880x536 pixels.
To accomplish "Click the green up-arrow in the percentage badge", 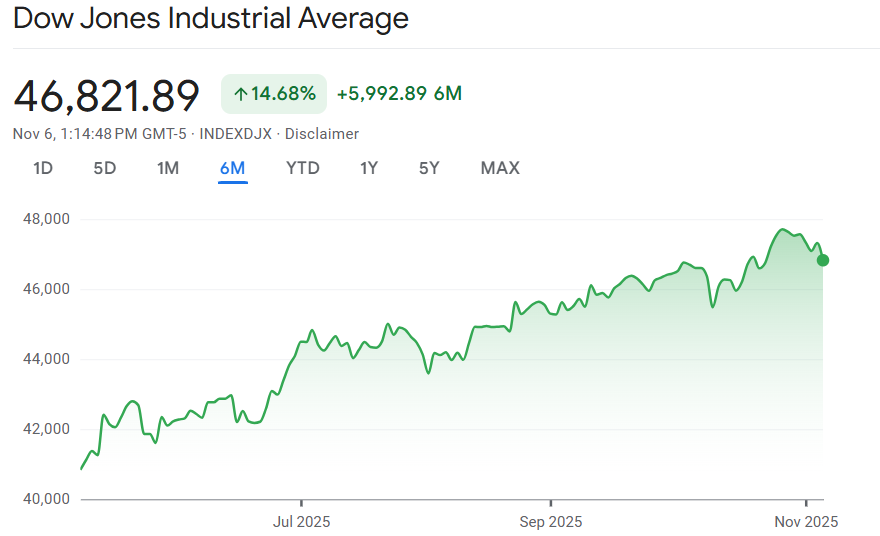I will point(240,94).
